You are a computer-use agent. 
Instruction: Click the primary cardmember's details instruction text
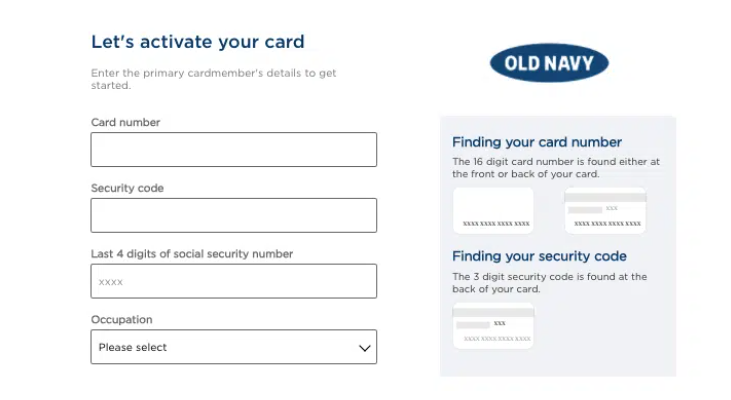point(213,79)
